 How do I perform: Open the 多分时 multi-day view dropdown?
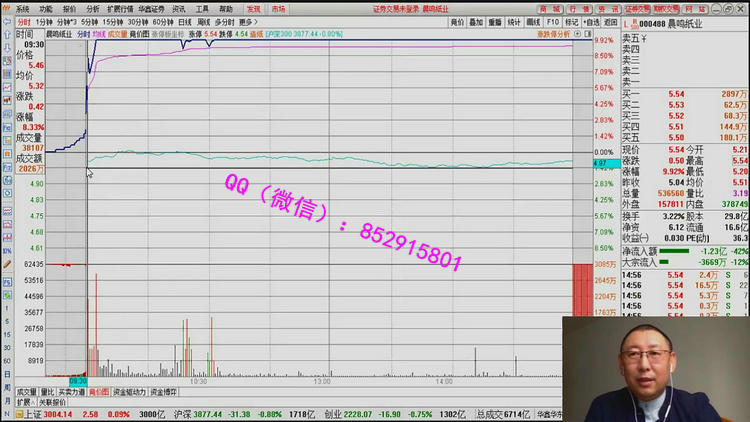[225, 21]
